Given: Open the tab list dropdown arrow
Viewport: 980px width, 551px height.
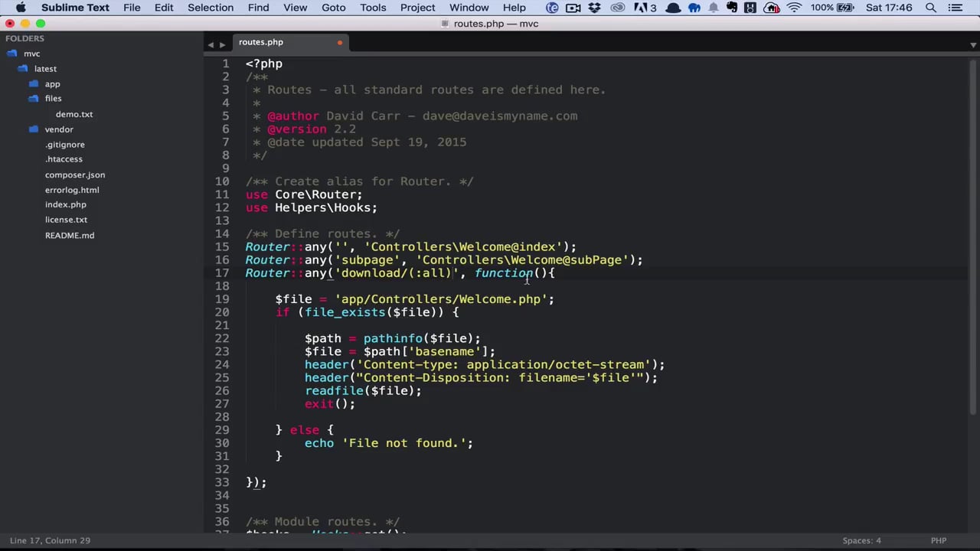Looking at the screenshot, I should pos(973,44).
